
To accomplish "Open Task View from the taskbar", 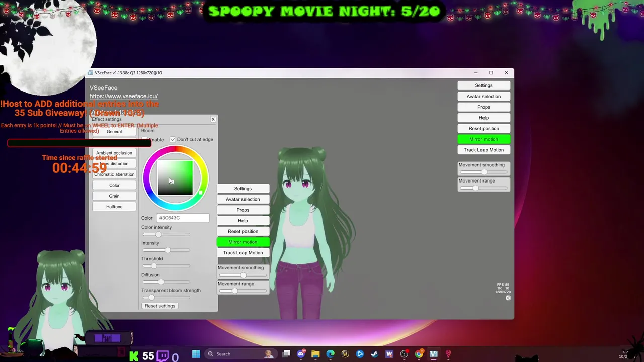I will (286, 354).
